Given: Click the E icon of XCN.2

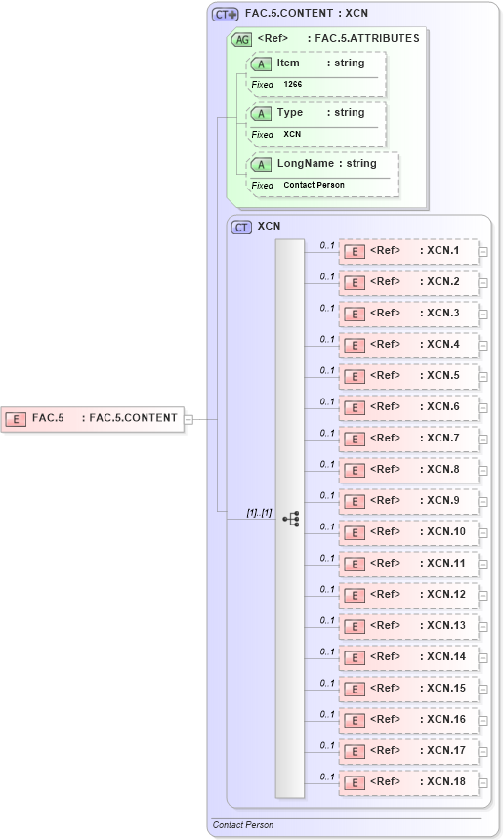Looking at the screenshot, I should [x=355, y=283].
